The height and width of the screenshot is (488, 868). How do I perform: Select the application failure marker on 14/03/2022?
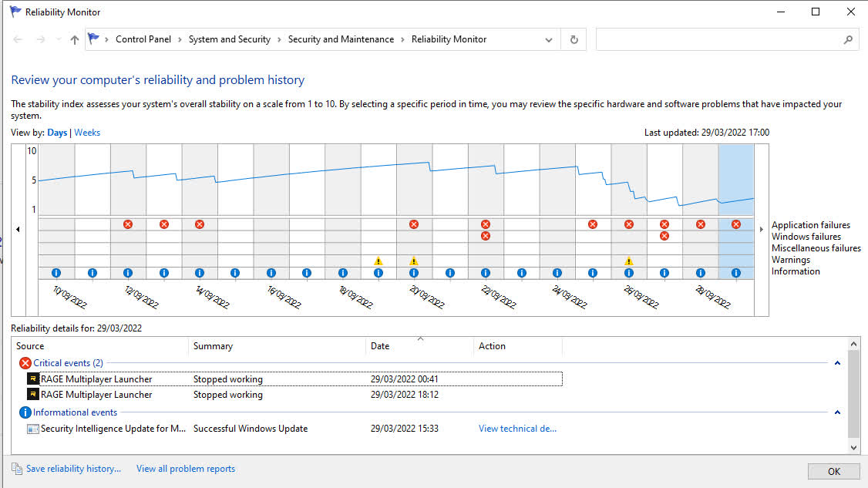tap(200, 224)
